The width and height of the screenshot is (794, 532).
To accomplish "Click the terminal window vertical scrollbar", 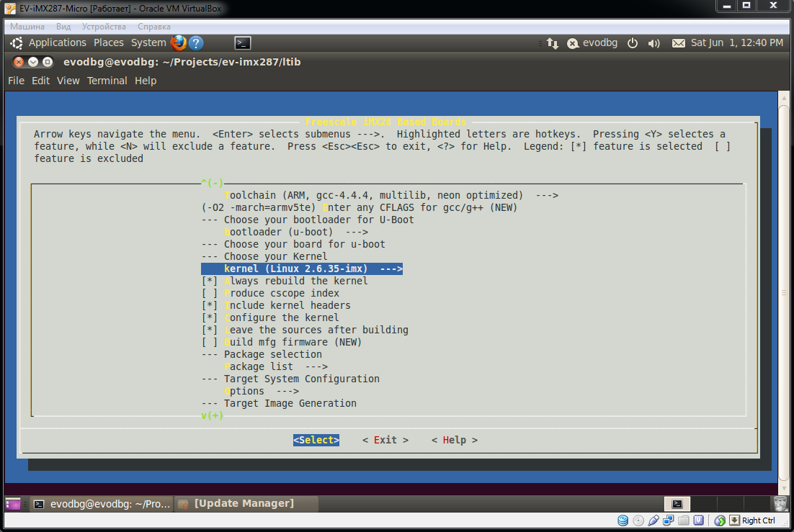I will coord(784,293).
